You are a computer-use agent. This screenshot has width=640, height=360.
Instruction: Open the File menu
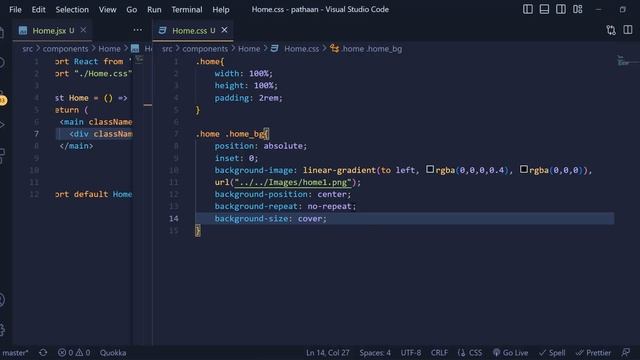[15, 9]
